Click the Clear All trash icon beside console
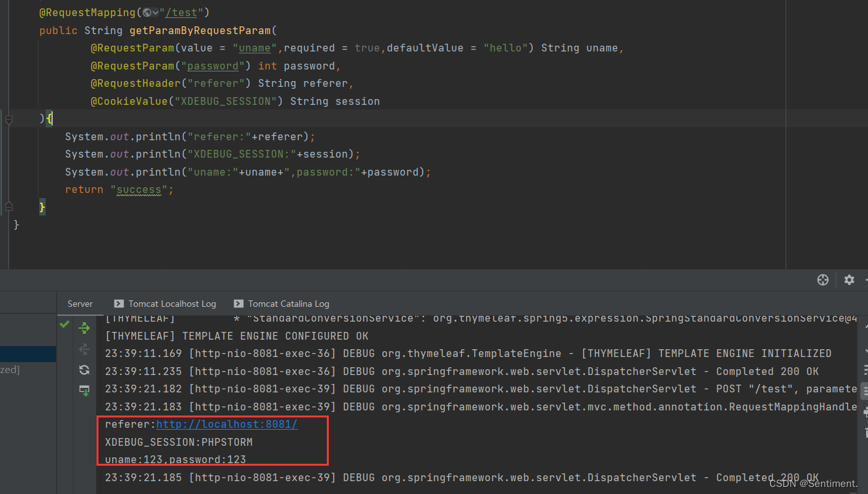Viewport: 868px width, 494px height. [x=865, y=432]
